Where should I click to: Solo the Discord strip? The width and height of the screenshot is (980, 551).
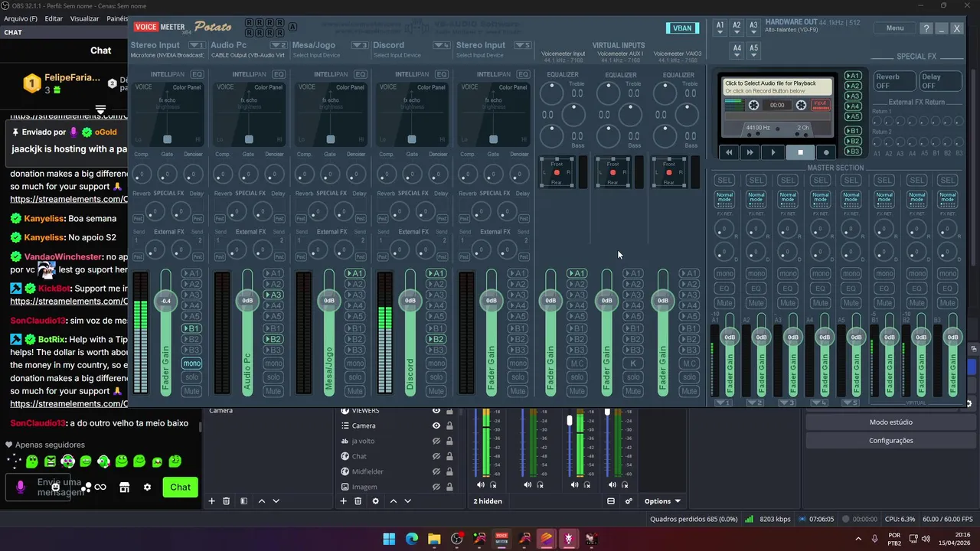436,377
